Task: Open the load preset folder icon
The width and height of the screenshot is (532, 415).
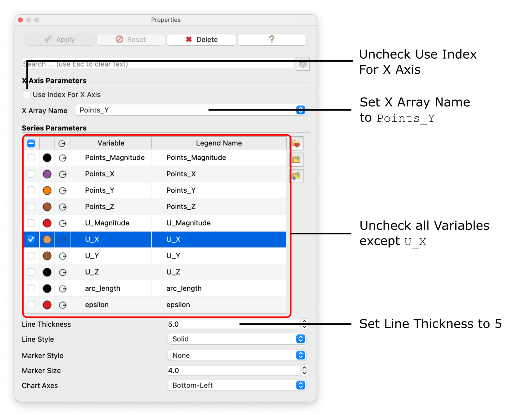Action: (x=296, y=160)
